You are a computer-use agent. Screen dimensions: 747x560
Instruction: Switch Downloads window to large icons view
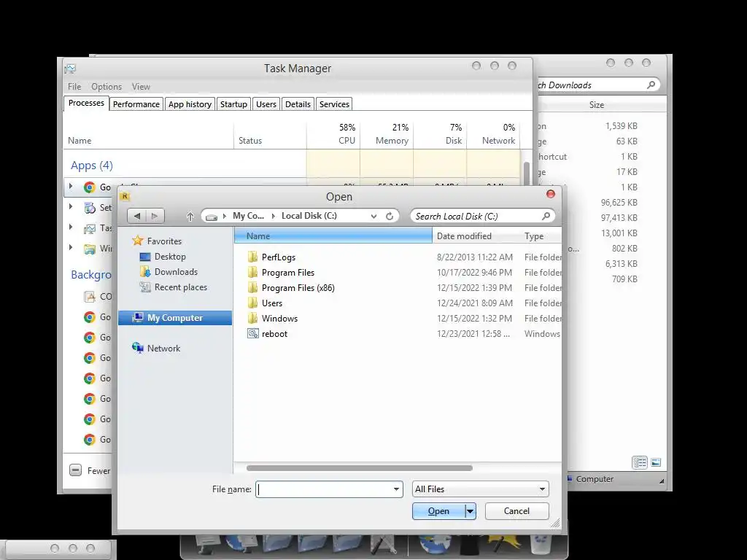point(656,462)
